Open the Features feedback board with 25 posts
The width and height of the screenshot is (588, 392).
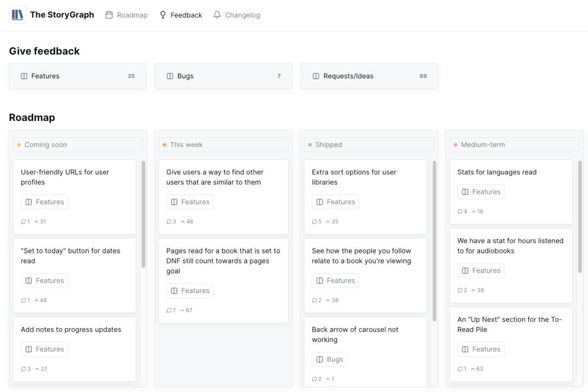[77, 76]
